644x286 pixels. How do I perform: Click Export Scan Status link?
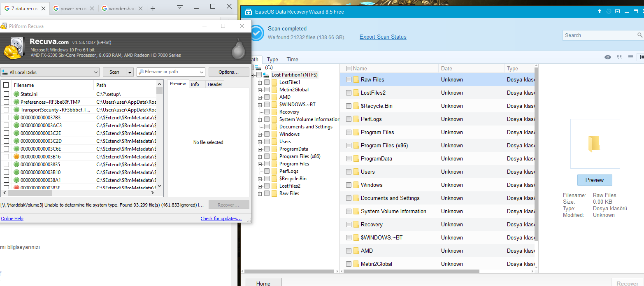click(383, 37)
